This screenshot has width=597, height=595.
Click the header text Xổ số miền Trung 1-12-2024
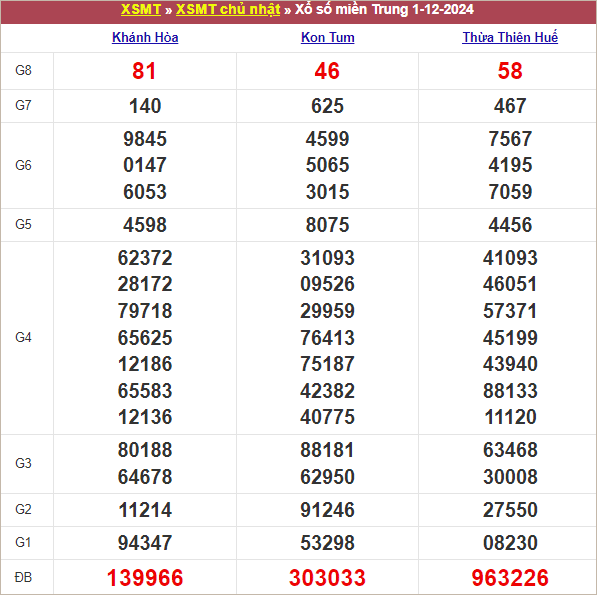coord(384,10)
